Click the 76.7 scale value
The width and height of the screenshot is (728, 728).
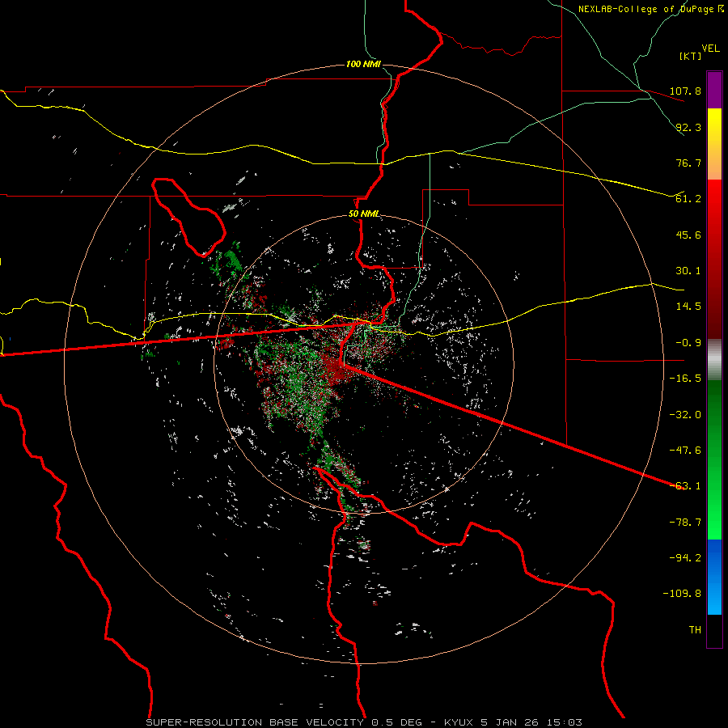pos(688,163)
